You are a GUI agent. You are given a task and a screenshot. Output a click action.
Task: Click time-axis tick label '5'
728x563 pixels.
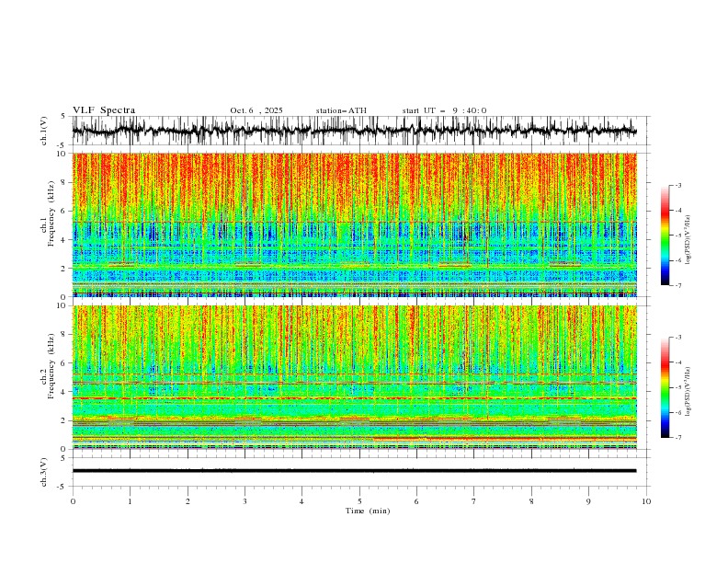359,501
